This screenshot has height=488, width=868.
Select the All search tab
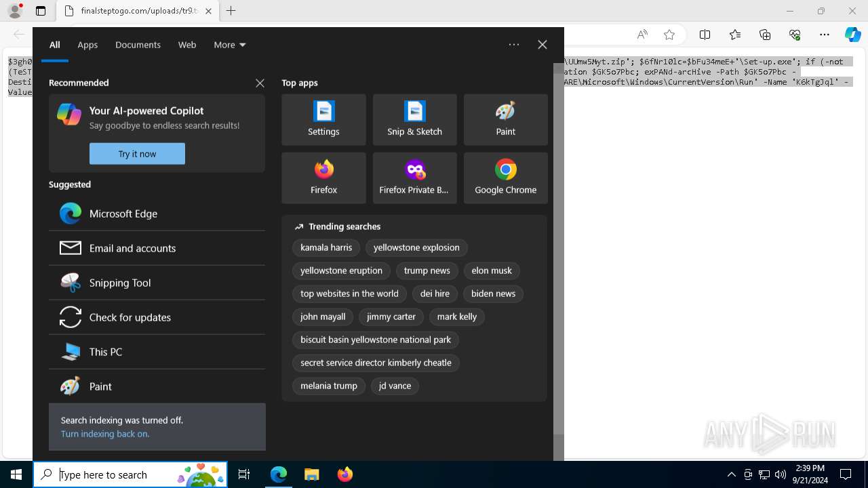pyautogui.click(x=55, y=45)
